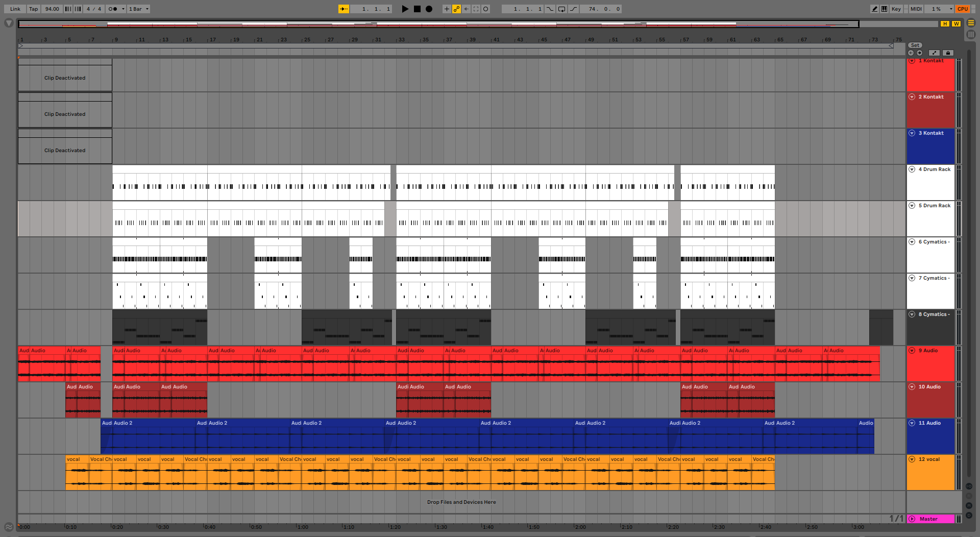This screenshot has height=537, width=980.
Task: Fold the 6 Cymatics track
Action: click(x=912, y=242)
